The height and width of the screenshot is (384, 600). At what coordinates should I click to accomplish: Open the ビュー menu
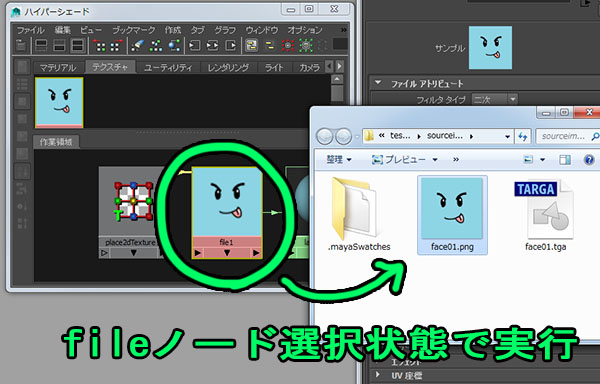click(91, 30)
